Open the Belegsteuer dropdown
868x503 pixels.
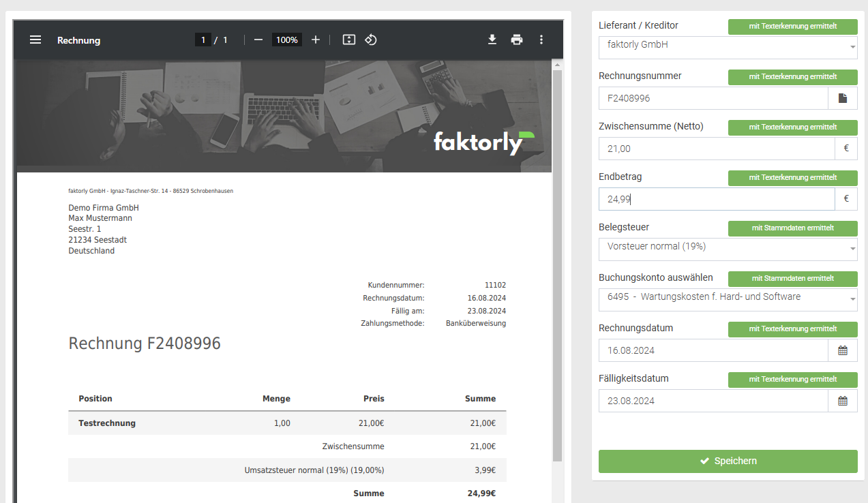[728, 249]
